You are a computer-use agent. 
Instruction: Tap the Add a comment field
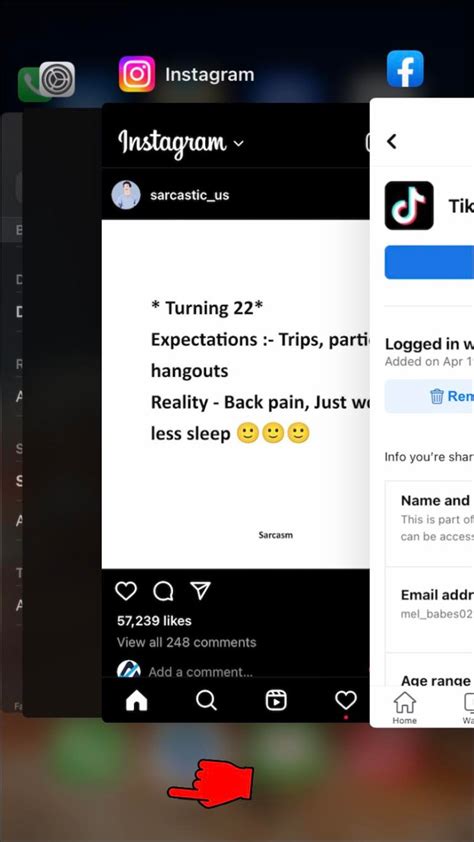point(200,672)
